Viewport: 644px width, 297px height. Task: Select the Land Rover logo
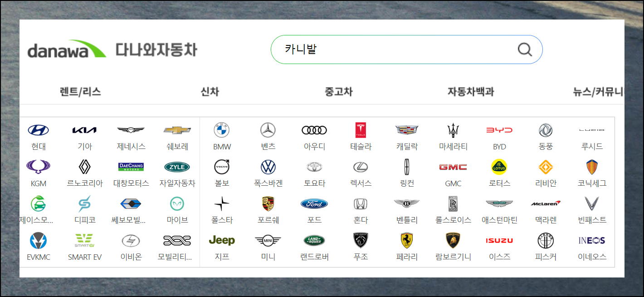[314, 240]
